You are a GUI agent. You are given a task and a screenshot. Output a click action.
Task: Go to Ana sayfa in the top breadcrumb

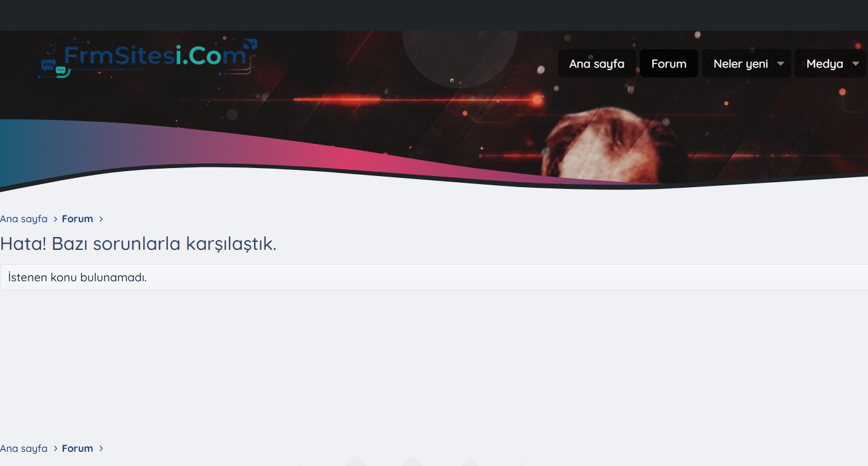tap(24, 219)
